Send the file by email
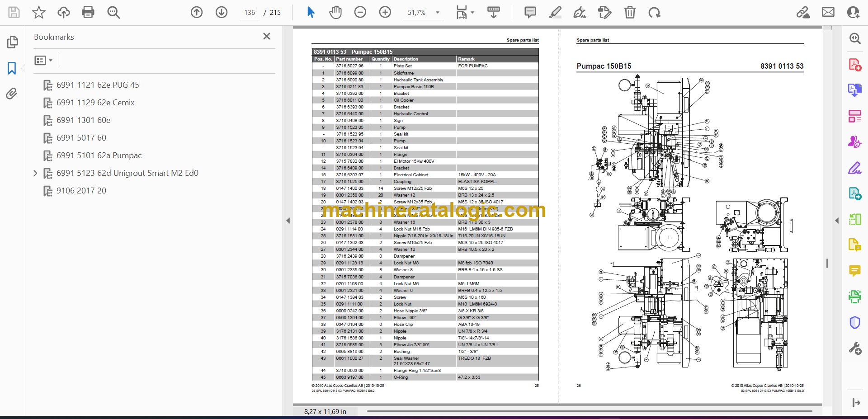 coord(828,12)
